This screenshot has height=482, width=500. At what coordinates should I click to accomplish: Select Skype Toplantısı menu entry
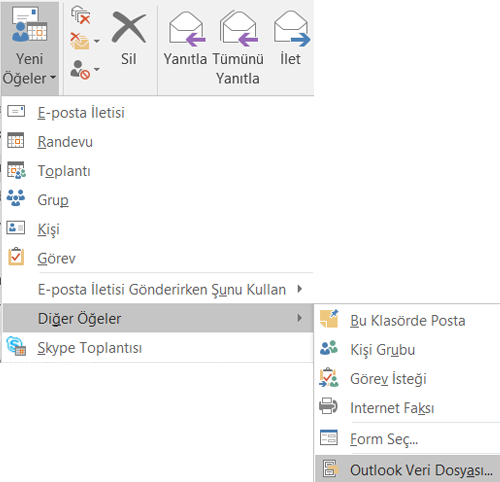(157, 348)
